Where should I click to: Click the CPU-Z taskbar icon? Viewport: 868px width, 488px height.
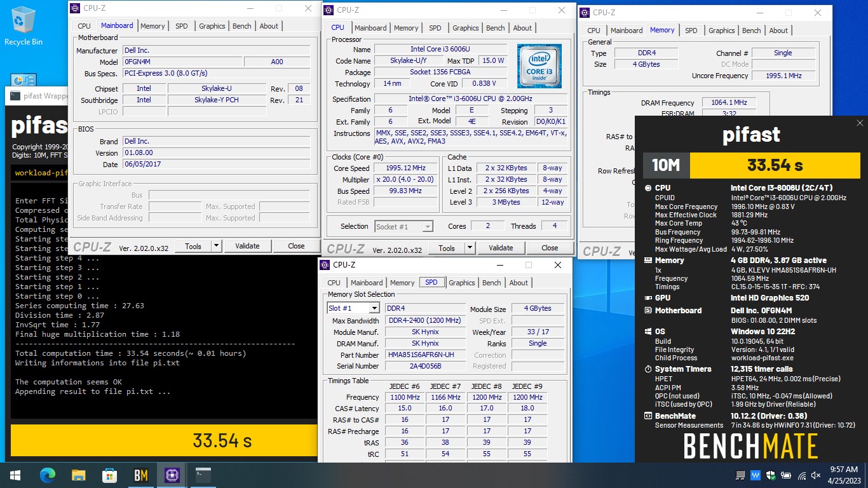click(x=172, y=475)
